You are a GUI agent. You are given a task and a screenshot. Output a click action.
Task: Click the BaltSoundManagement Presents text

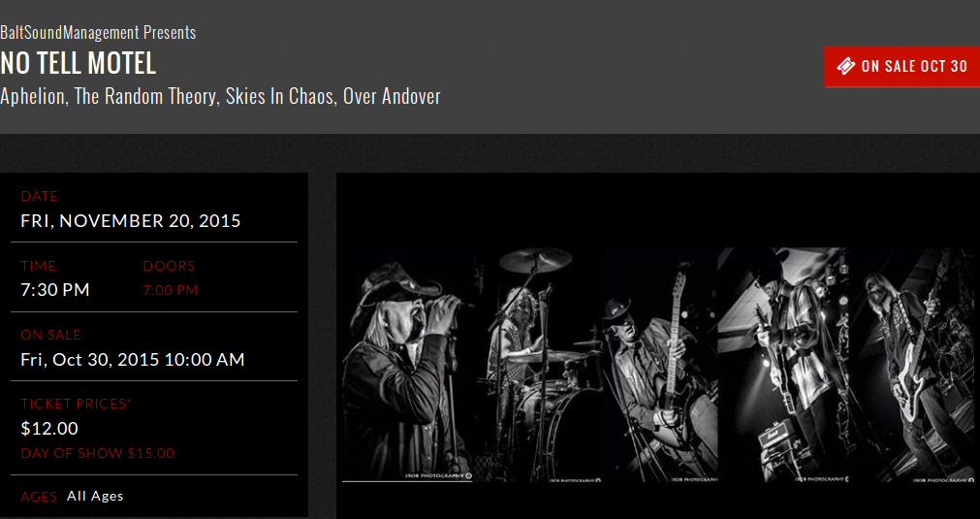coord(98,33)
